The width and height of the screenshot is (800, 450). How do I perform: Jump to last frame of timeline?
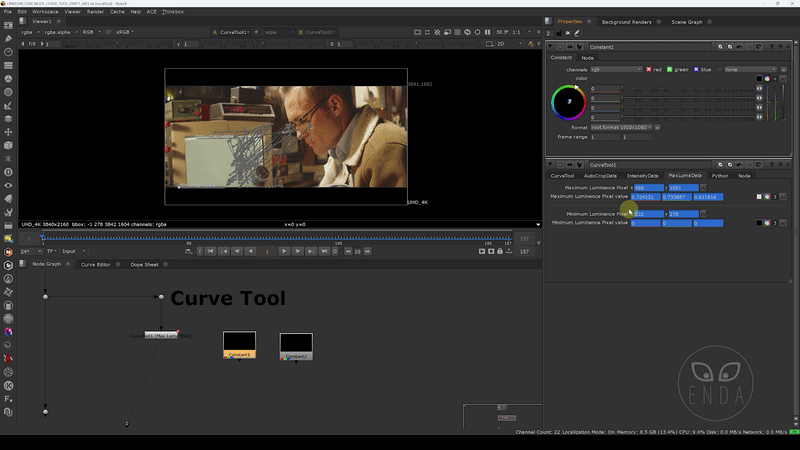(324, 251)
